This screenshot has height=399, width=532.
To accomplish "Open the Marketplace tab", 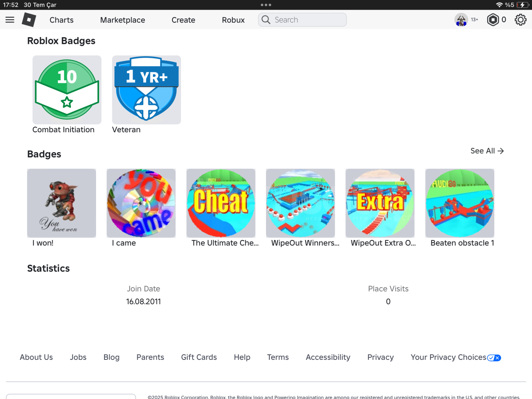I will 123,20.
